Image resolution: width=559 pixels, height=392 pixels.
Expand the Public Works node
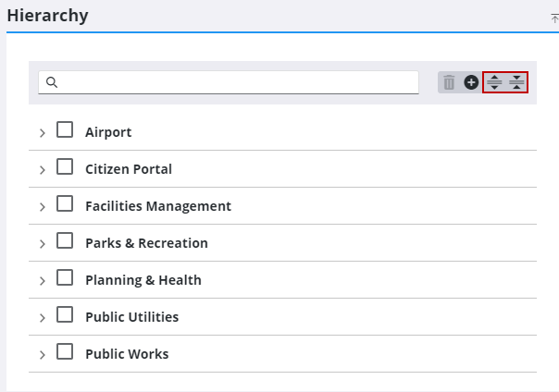click(x=43, y=355)
